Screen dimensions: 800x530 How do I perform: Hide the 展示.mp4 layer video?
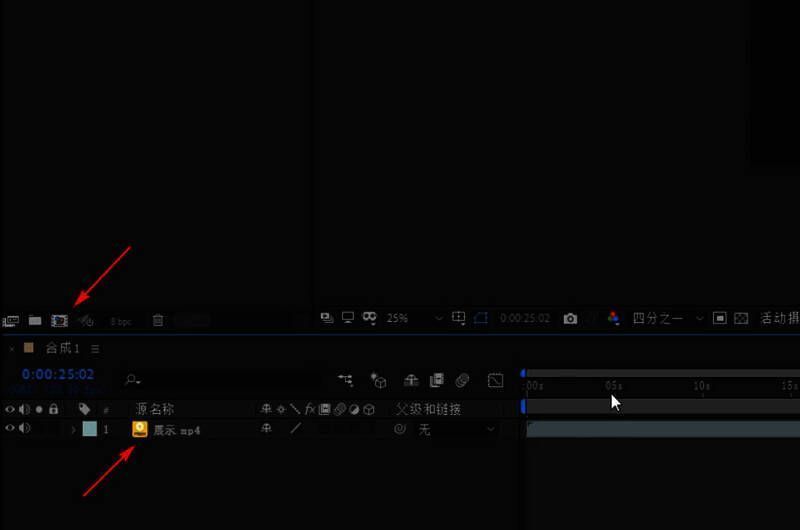click(x=10, y=429)
